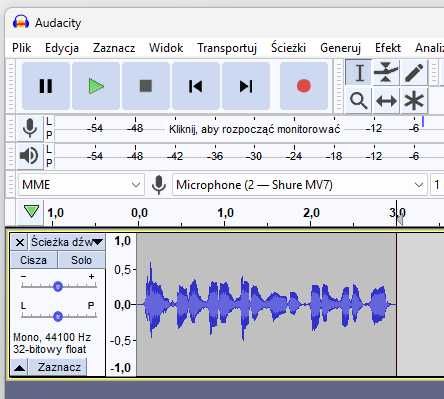Open the Ścieżka dźw track name dropdown
The height and width of the screenshot is (399, 444).
tap(67, 242)
